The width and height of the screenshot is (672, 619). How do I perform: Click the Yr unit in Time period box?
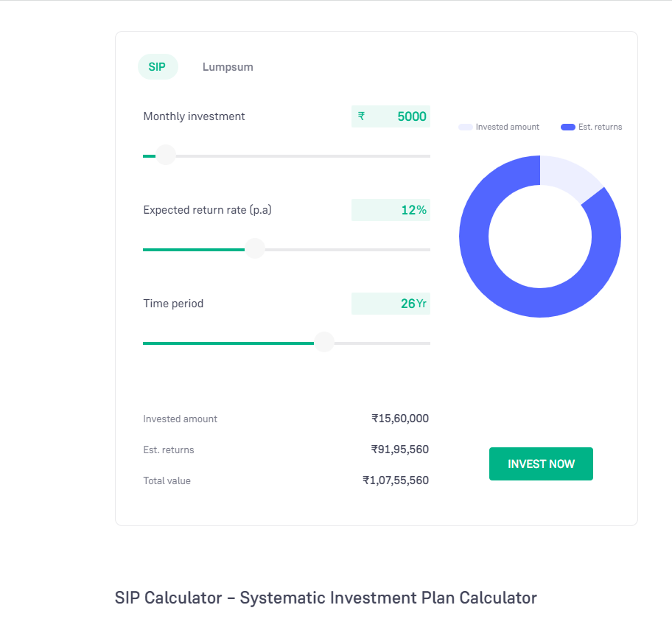tap(421, 304)
